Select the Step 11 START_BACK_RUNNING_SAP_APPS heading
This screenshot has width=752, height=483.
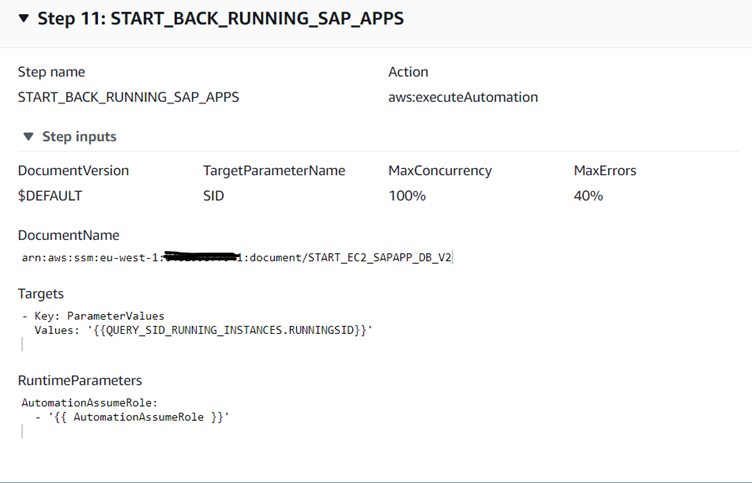(x=221, y=19)
